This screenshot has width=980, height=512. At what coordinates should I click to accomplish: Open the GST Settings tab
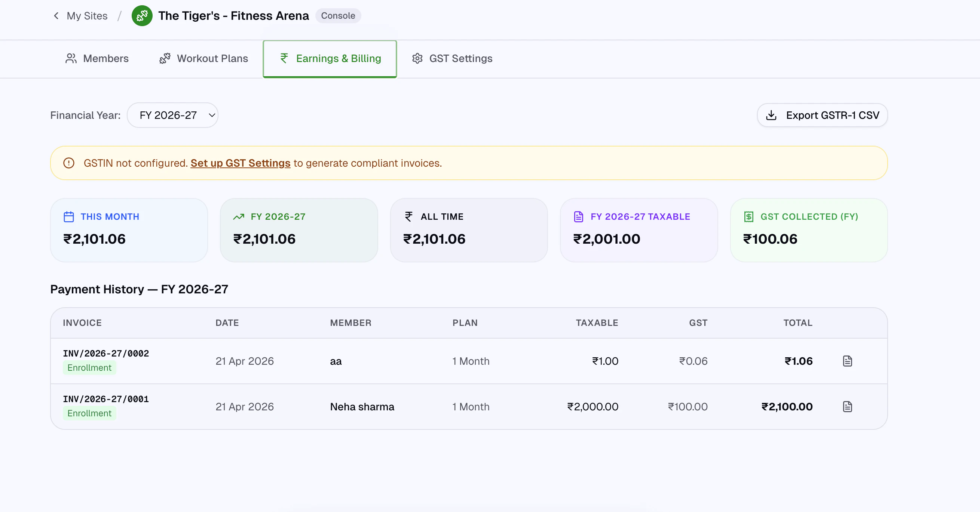pos(452,59)
